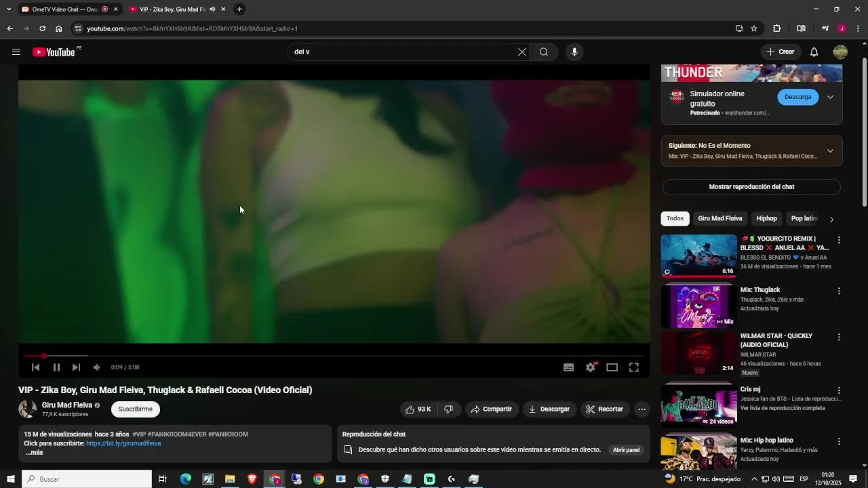Run the search with the magnifier button

544,52
